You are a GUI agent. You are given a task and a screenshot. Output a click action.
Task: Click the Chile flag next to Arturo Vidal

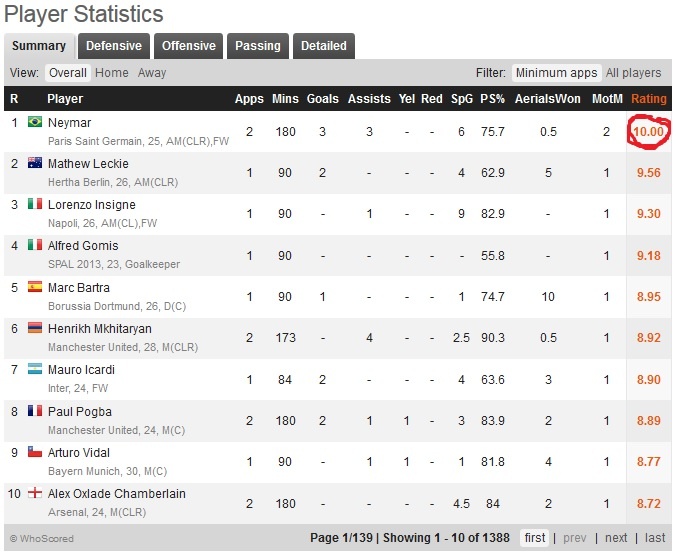click(35, 453)
